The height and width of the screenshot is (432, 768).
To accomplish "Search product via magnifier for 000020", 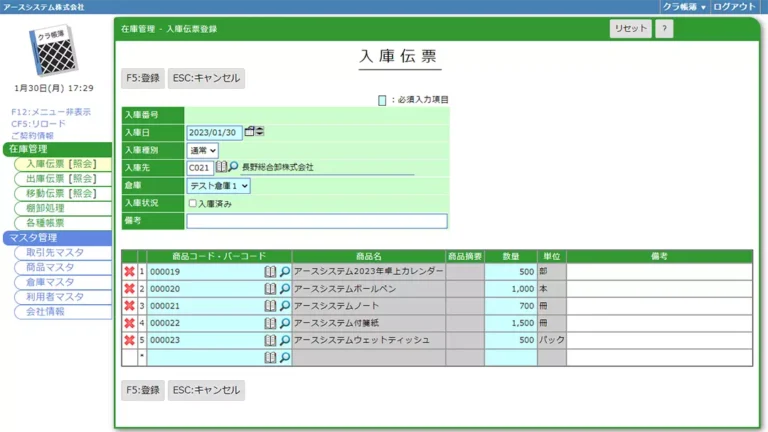I will coord(285,288).
